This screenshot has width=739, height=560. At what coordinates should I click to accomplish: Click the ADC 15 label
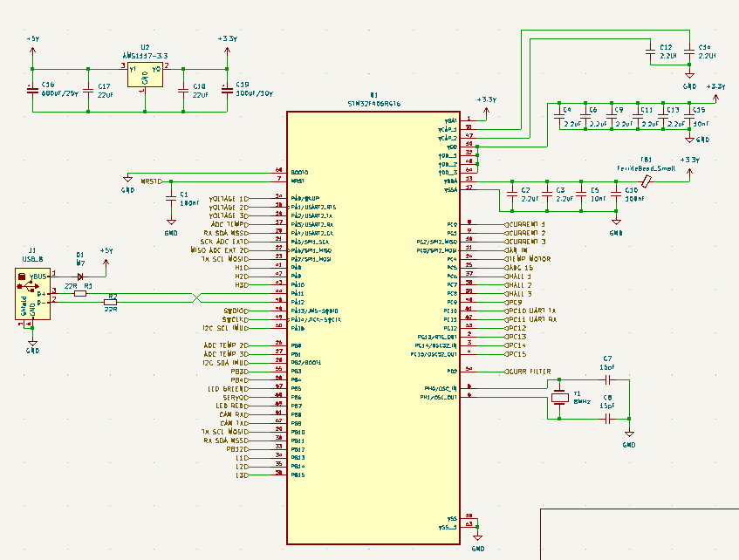(519, 268)
